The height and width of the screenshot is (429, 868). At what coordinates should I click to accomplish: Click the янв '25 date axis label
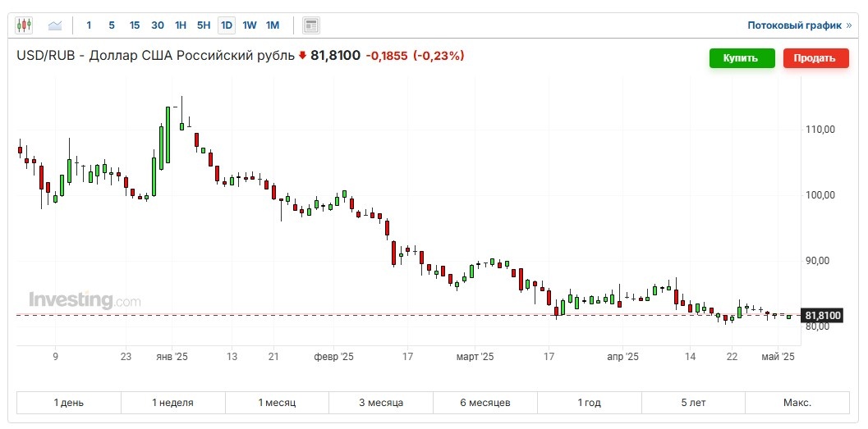pos(172,357)
